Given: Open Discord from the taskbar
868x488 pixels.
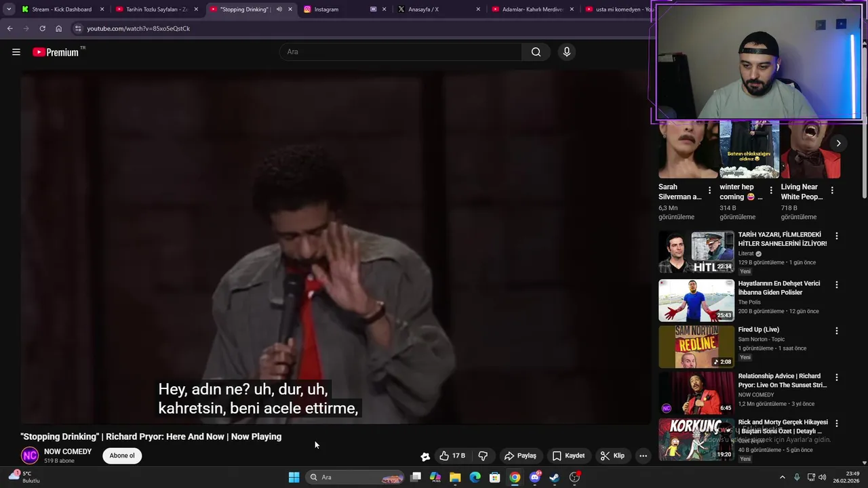Looking at the screenshot, I should coord(535,477).
